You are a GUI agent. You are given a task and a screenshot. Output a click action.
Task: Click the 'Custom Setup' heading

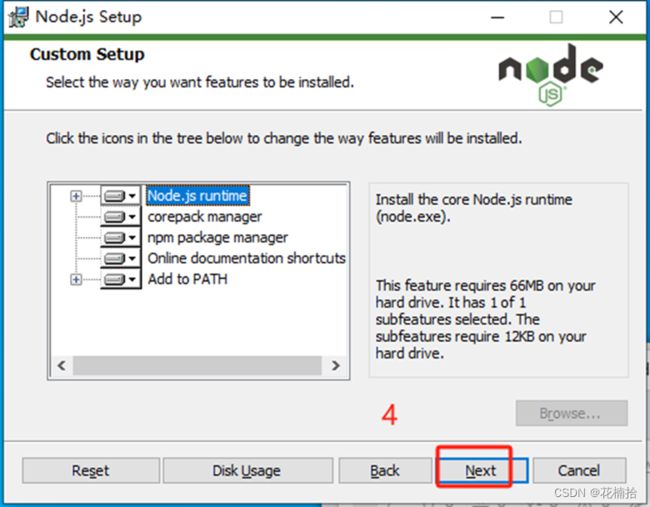87,54
